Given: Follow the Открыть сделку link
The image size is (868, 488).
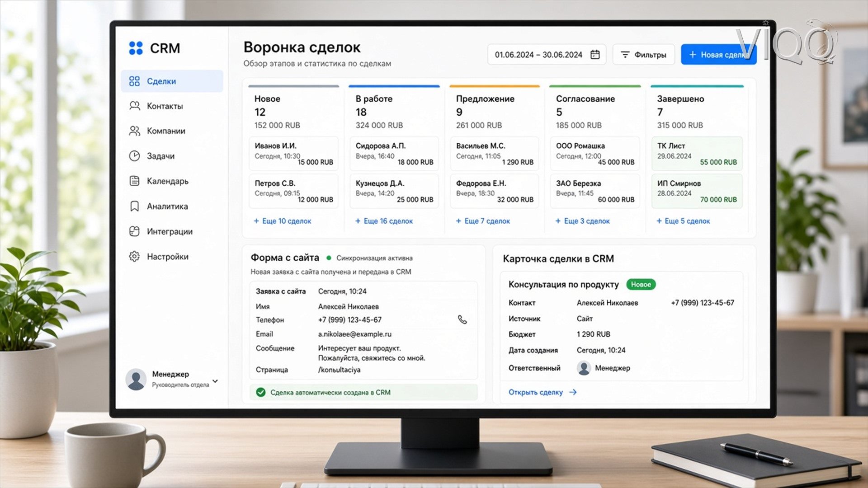Looking at the screenshot, I should 542,392.
